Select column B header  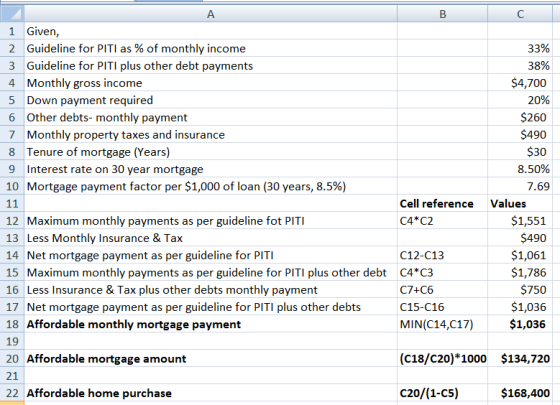click(442, 14)
